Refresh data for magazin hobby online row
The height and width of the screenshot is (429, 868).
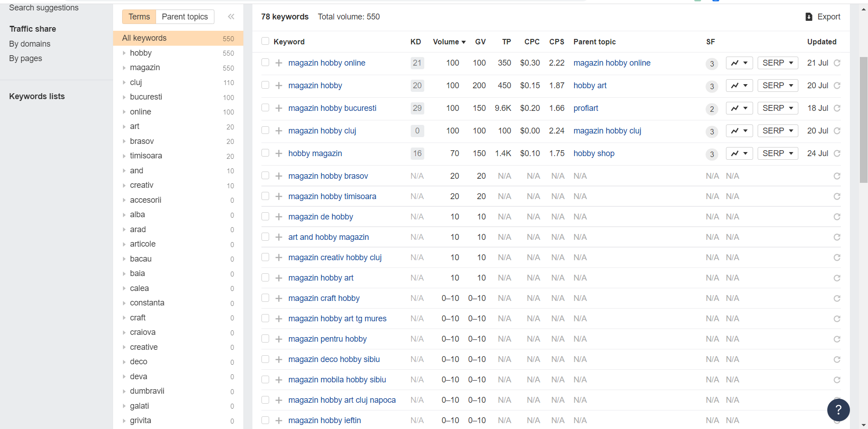point(837,63)
